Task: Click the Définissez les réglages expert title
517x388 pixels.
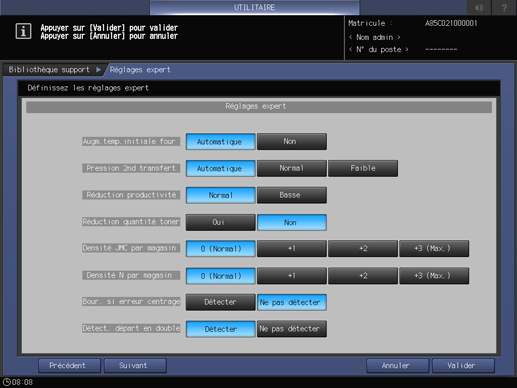Action: [88, 88]
